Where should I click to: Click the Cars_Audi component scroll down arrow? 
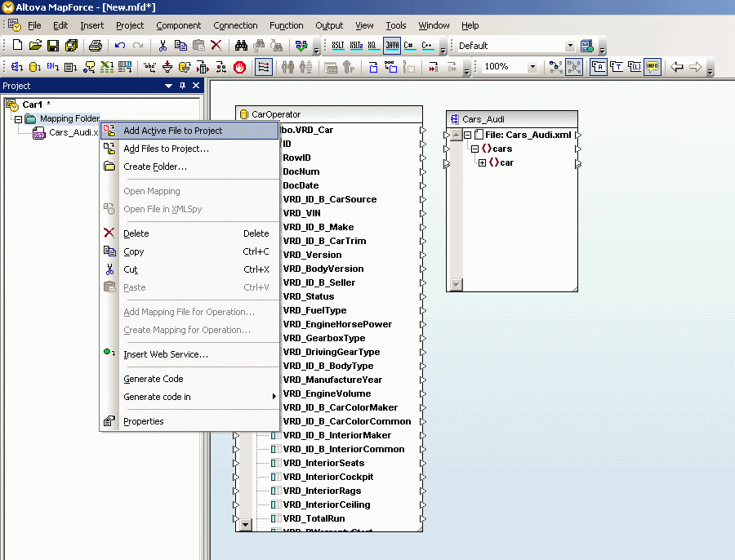[456, 284]
